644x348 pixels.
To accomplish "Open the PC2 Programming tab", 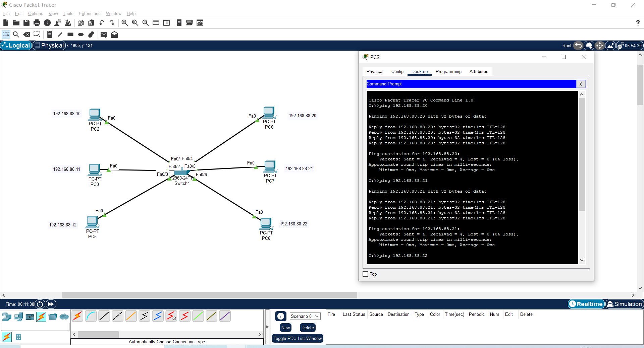I will tap(448, 71).
